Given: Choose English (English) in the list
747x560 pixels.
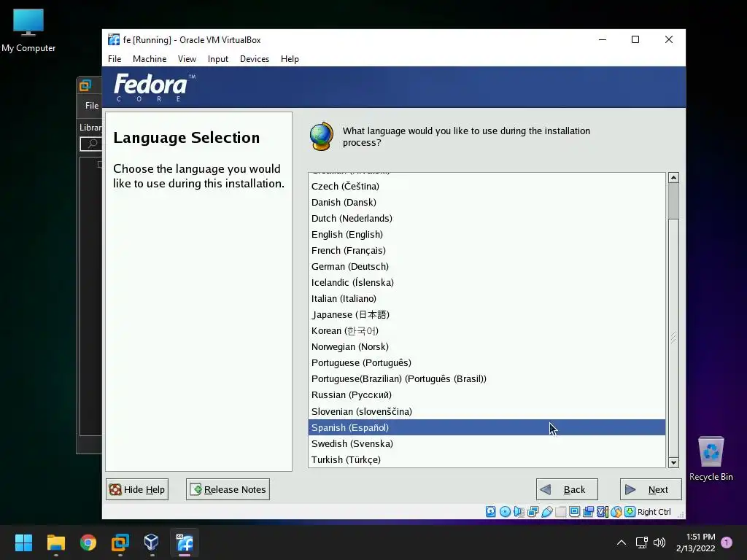Looking at the screenshot, I should click(487, 234).
